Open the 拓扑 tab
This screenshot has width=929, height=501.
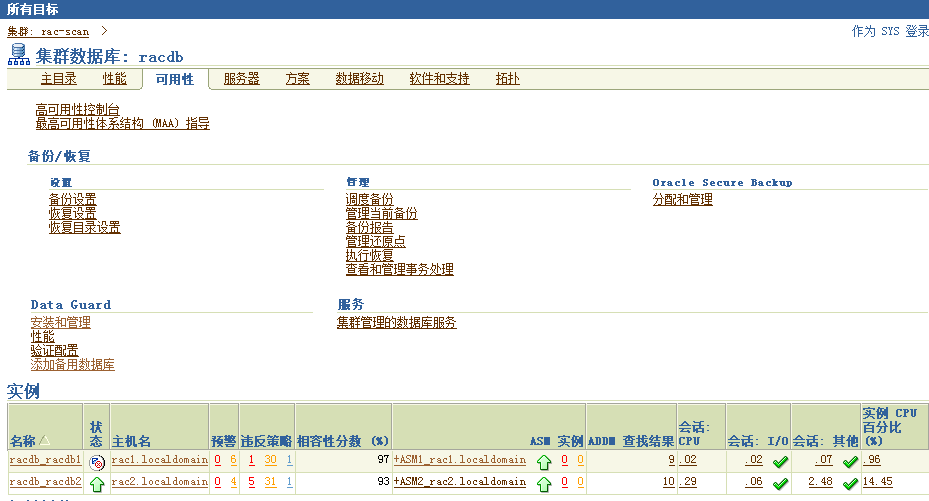[508, 78]
